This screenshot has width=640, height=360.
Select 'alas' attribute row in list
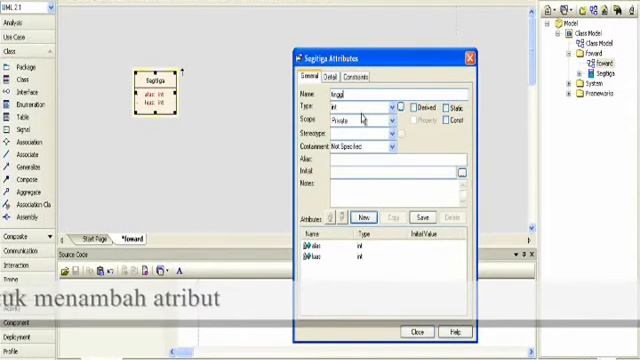(x=384, y=246)
